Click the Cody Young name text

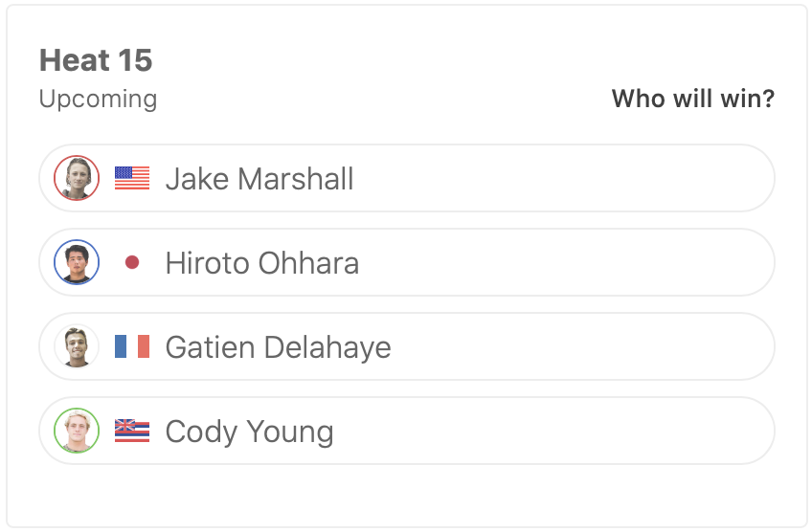coord(249,432)
